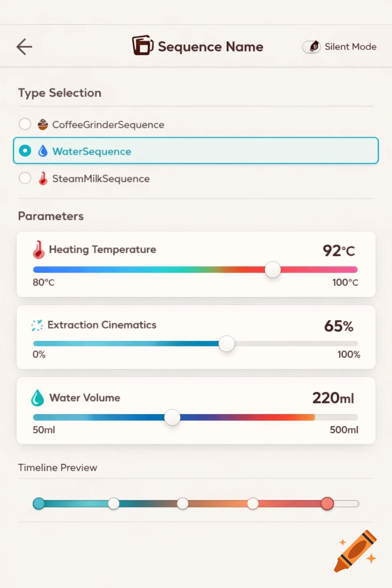Click the spray icon next to Extraction Cinematics

pos(37,325)
